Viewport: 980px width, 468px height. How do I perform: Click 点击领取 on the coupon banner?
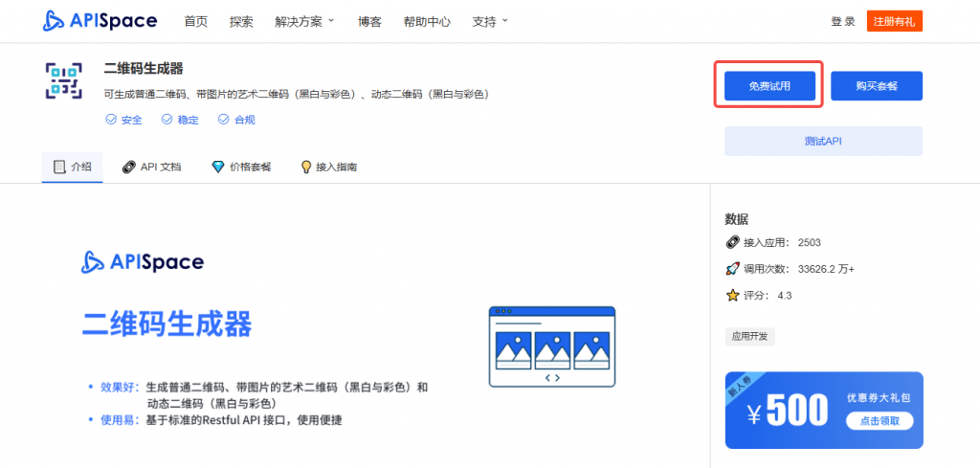click(879, 421)
